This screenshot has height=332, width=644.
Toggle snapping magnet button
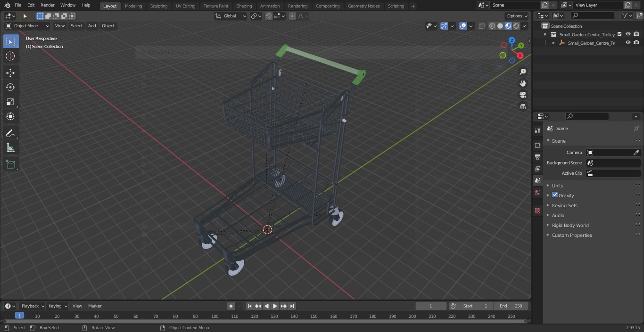[269, 16]
